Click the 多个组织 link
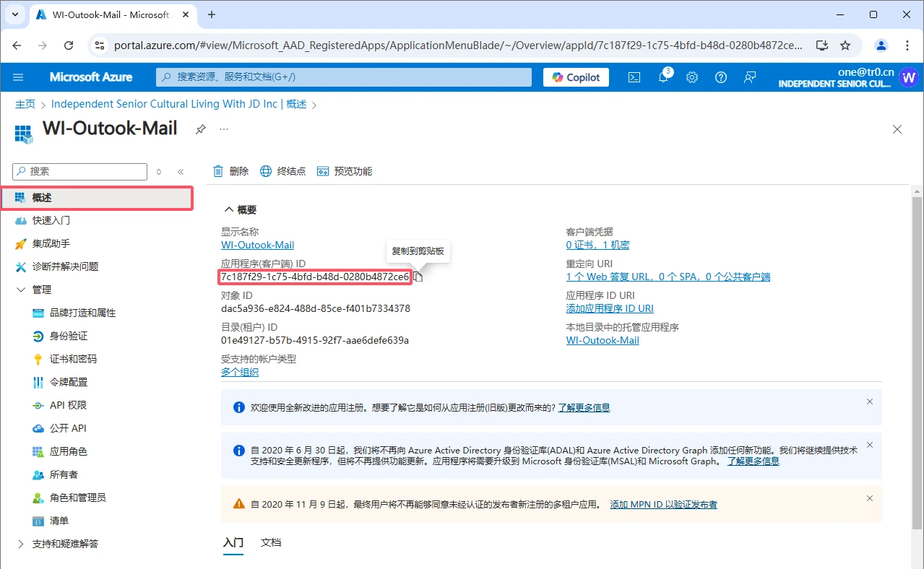This screenshot has width=924, height=569. [x=240, y=372]
